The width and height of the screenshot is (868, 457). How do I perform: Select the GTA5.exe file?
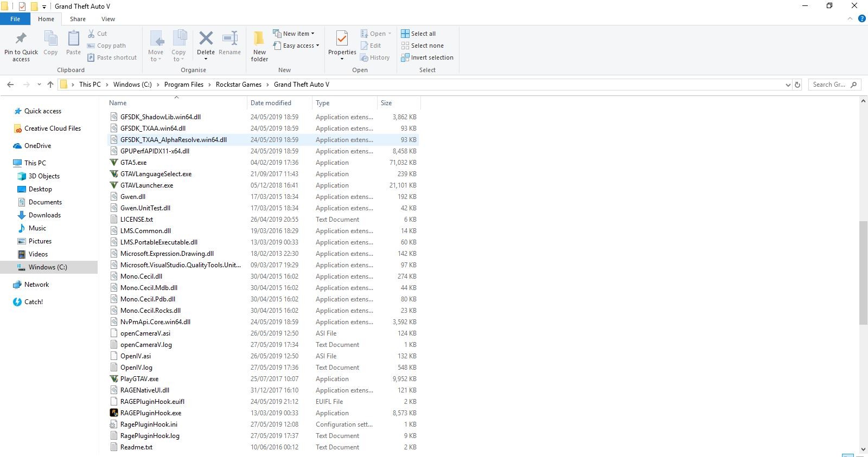133,163
